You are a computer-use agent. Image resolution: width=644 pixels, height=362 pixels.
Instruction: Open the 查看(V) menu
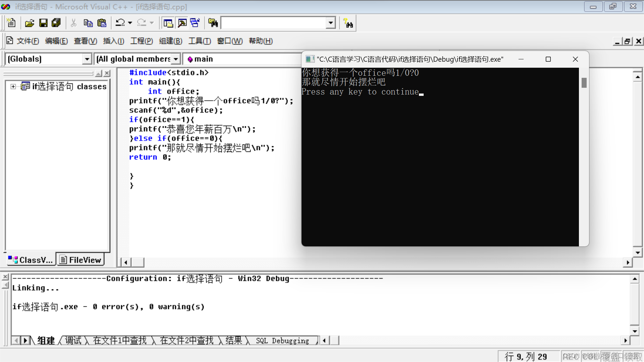[86, 41]
